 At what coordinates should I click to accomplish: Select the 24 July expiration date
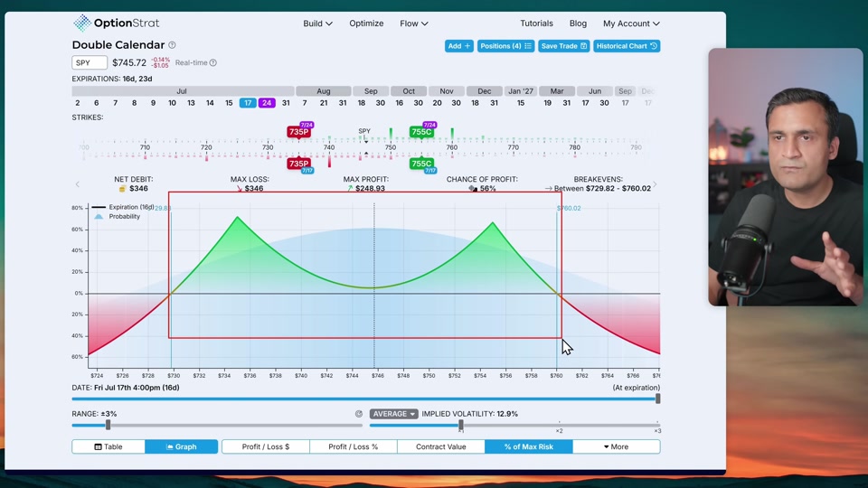[x=267, y=103]
